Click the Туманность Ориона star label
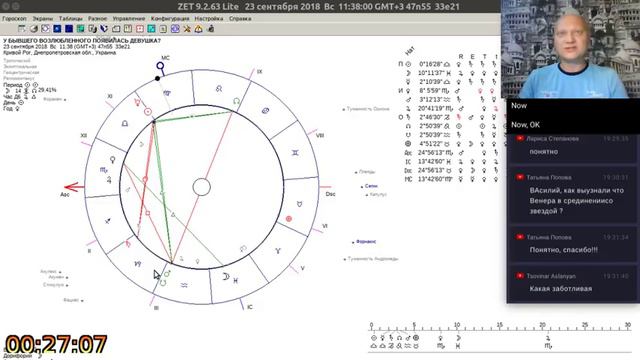This screenshot has width=640, height=360. point(368,109)
